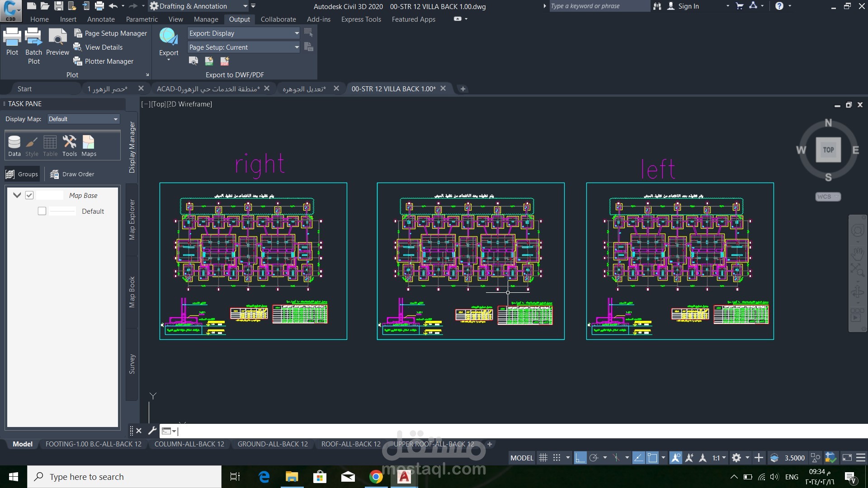Image resolution: width=868 pixels, height=488 pixels.
Task: Click the MODEL space button in status bar
Action: 522,458
